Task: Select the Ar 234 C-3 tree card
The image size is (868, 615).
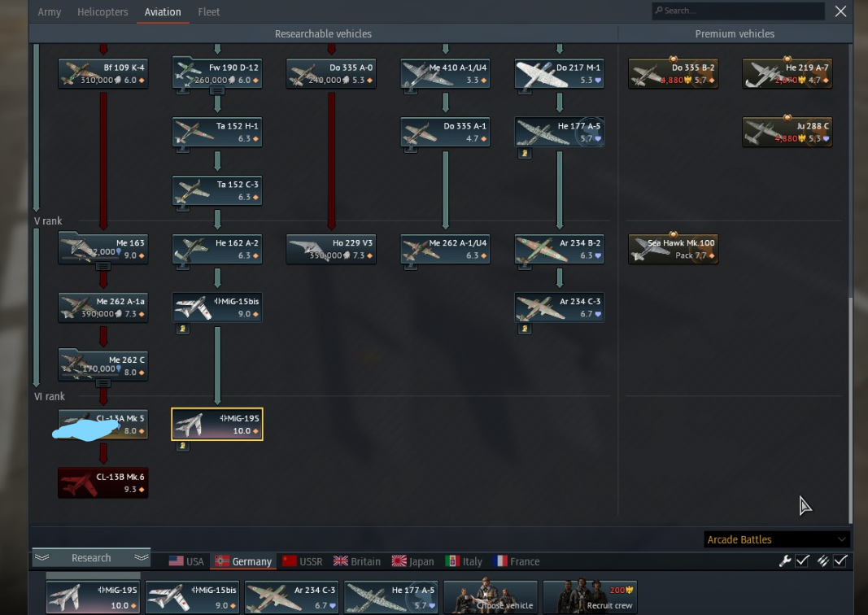Action: (559, 307)
